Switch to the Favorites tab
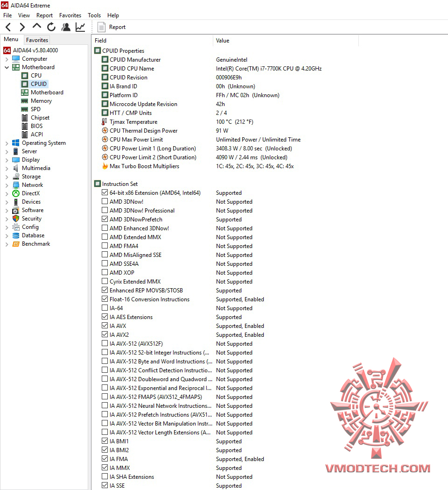 click(x=37, y=40)
